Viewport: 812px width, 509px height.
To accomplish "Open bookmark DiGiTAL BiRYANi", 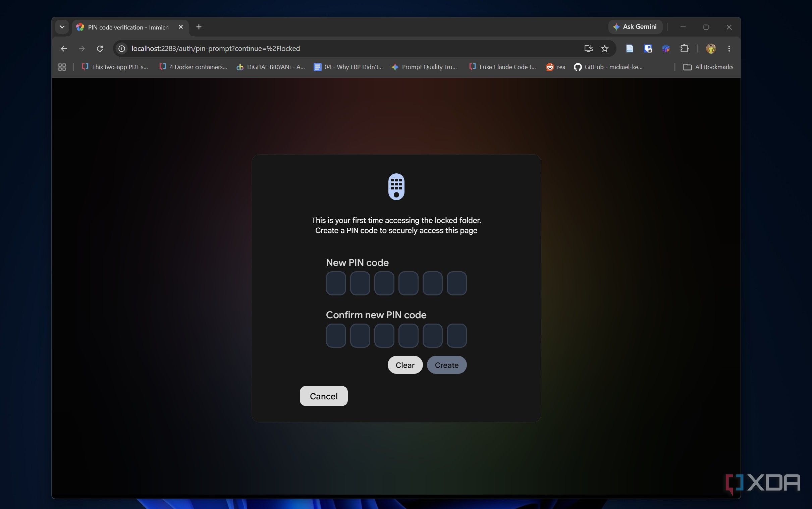I will pos(271,67).
